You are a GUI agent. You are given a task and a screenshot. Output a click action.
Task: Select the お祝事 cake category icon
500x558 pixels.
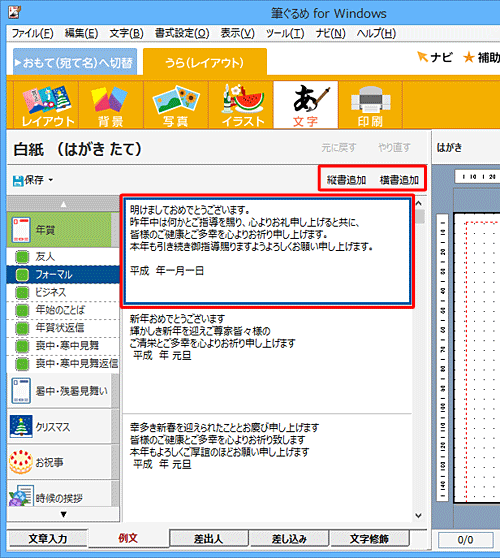(21, 462)
